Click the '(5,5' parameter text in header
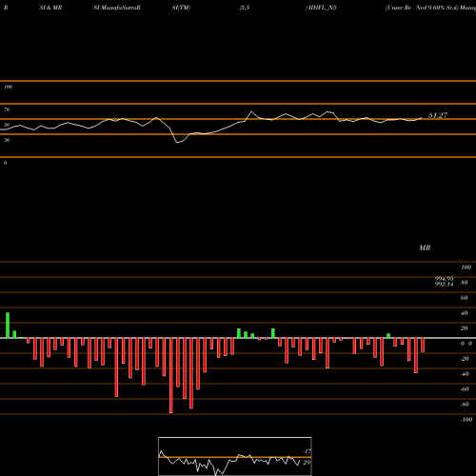 (x=245, y=8)
